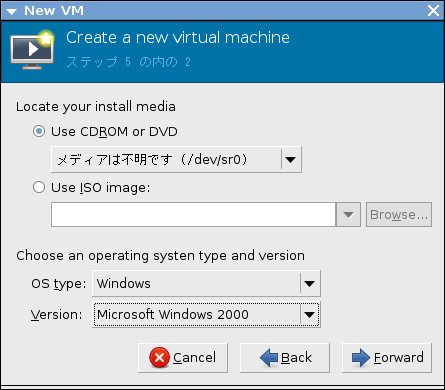Screen dimensions: 445x390
Task: Click the 'OS type:' label
Action: (x=59, y=284)
